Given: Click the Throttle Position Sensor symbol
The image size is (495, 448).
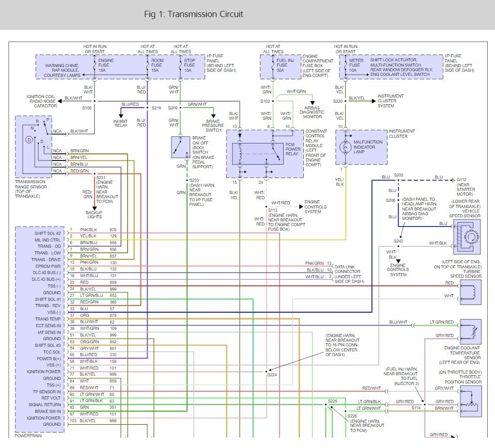Looking at the screenshot, I should pyautogui.click(x=471, y=402).
